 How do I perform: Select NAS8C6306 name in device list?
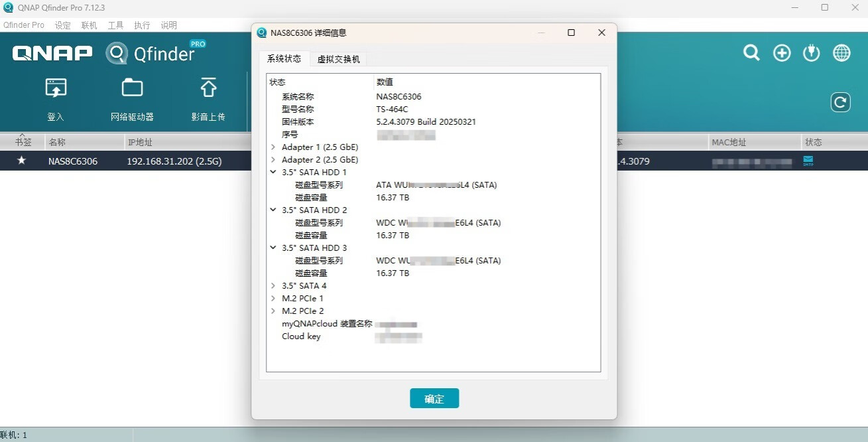coord(73,161)
